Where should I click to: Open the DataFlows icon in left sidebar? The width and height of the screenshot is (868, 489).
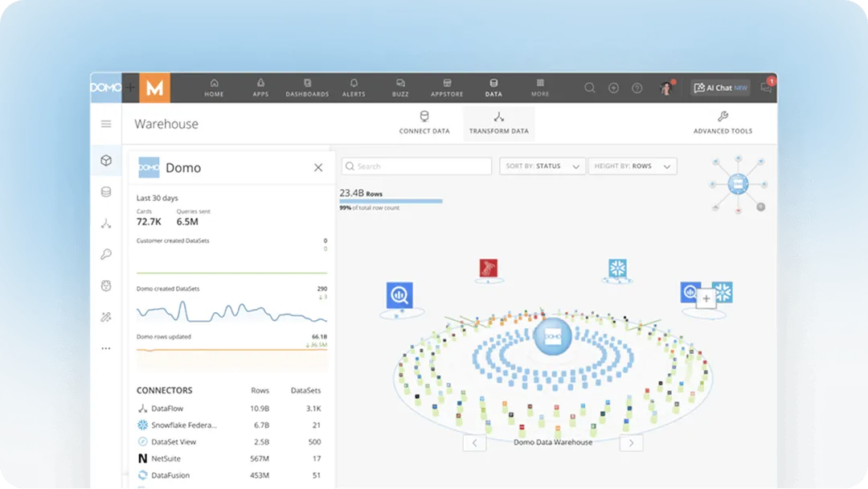tap(106, 223)
